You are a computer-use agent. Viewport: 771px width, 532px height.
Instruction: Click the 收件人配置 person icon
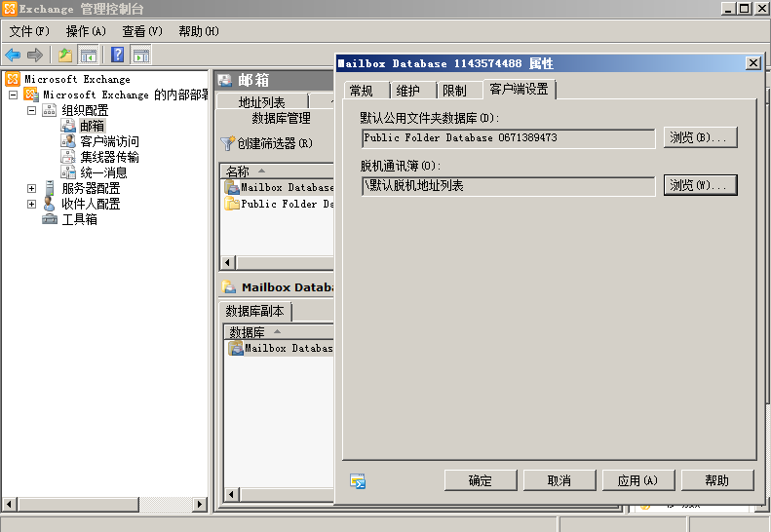(49, 204)
